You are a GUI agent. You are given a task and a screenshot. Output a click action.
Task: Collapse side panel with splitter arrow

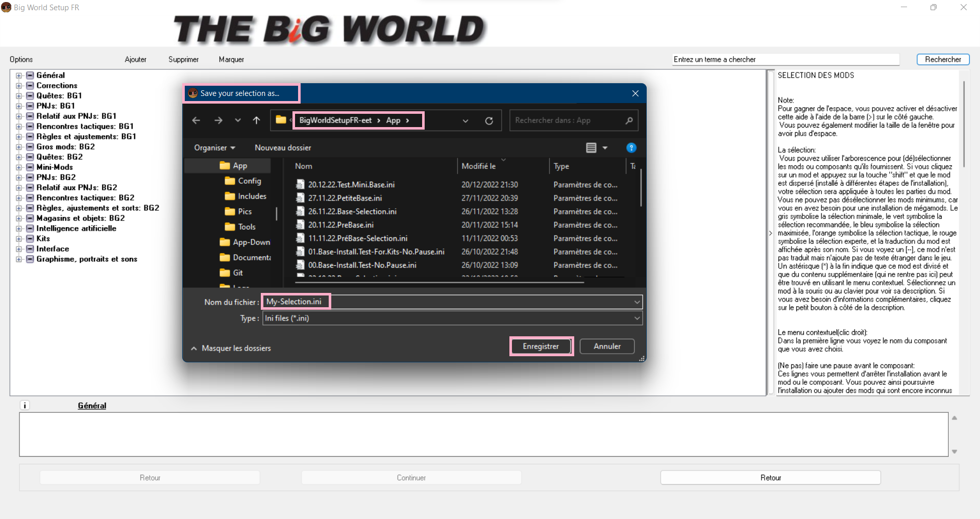[771, 233]
